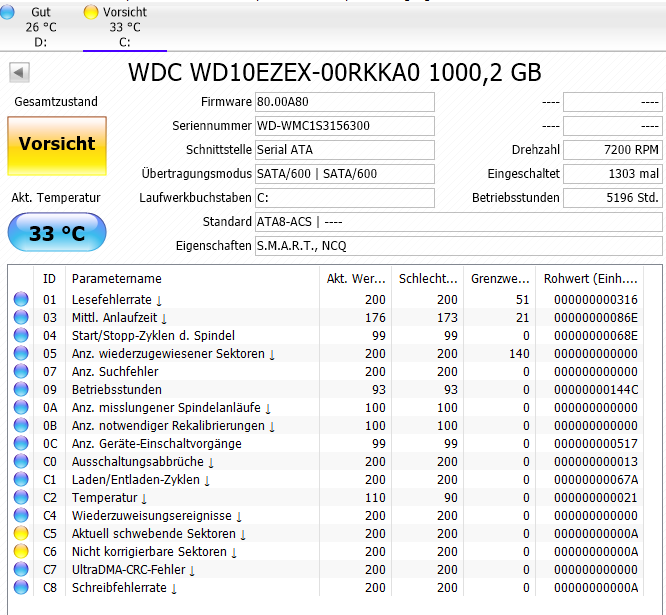Viewport: 666px width, 615px height.
Task: Click the Schlecht... column header
Action: pyautogui.click(x=428, y=279)
